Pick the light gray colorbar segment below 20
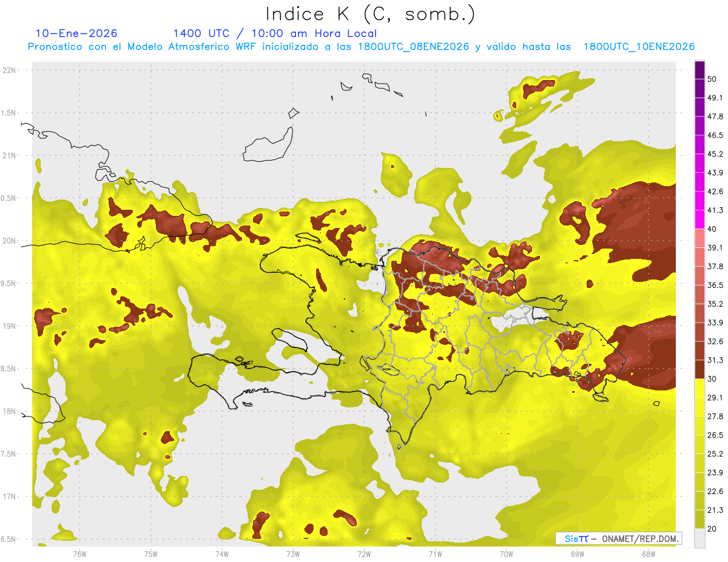The image size is (728, 562). coord(699,538)
